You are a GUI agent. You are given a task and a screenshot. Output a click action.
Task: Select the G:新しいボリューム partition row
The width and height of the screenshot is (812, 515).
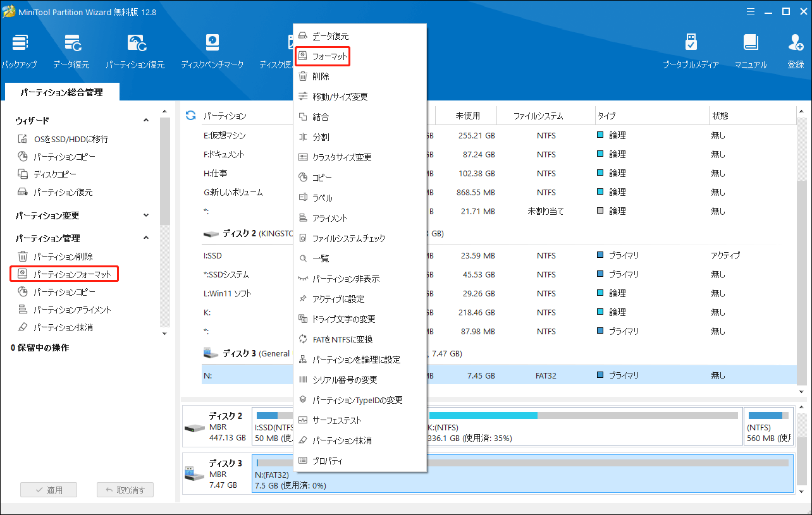(x=498, y=192)
